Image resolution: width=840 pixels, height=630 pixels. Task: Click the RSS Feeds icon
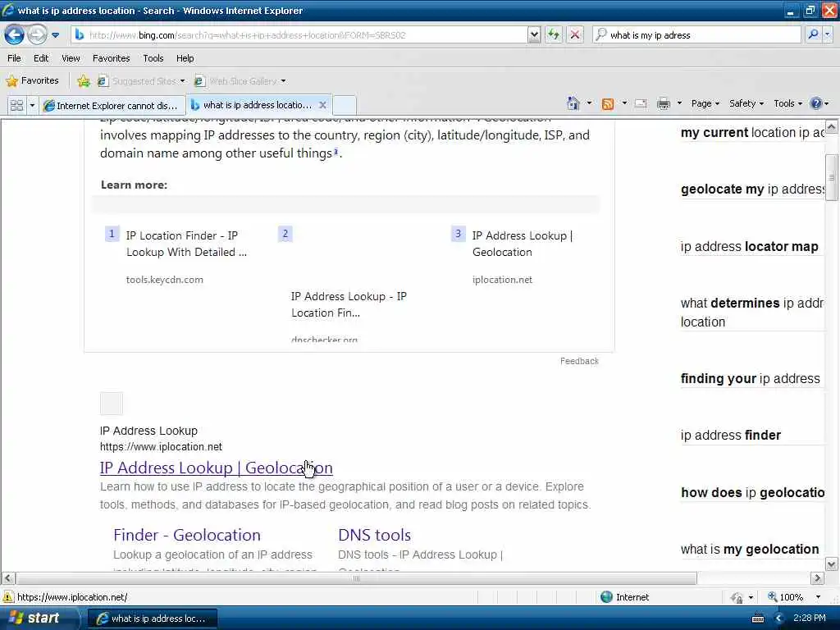tap(608, 104)
